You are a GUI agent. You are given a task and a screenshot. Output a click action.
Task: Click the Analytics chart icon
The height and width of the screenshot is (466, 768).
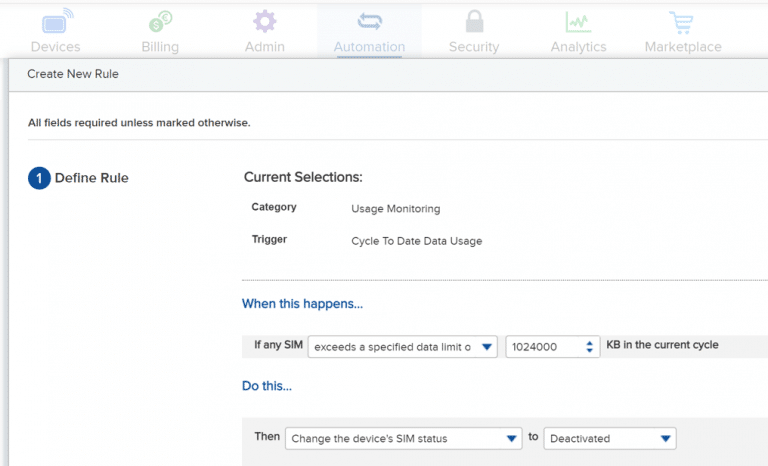coord(578,22)
